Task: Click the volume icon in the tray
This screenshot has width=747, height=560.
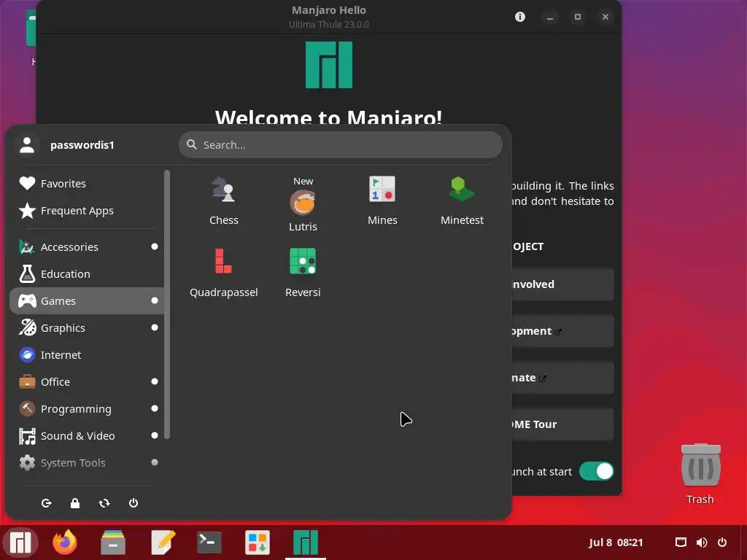Action: click(x=702, y=542)
